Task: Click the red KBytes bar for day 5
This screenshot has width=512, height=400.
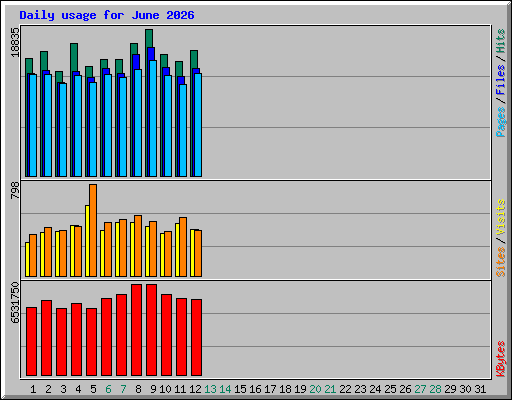Action: pyautogui.click(x=91, y=342)
